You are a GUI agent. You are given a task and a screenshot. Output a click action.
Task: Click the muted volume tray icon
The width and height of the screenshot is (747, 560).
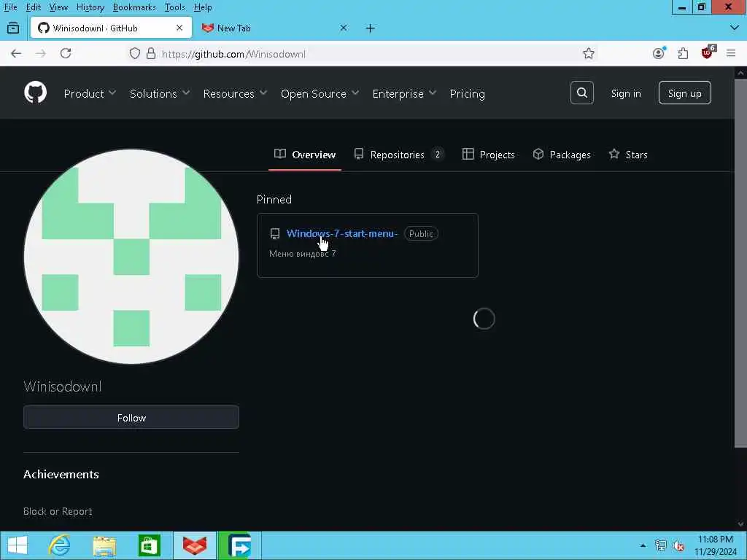678,545
